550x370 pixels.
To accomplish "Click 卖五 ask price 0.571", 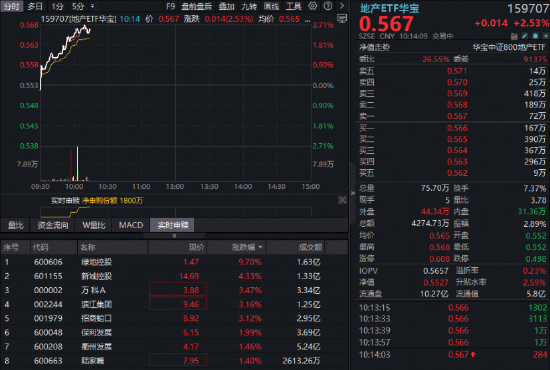I will tap(457, 71).
